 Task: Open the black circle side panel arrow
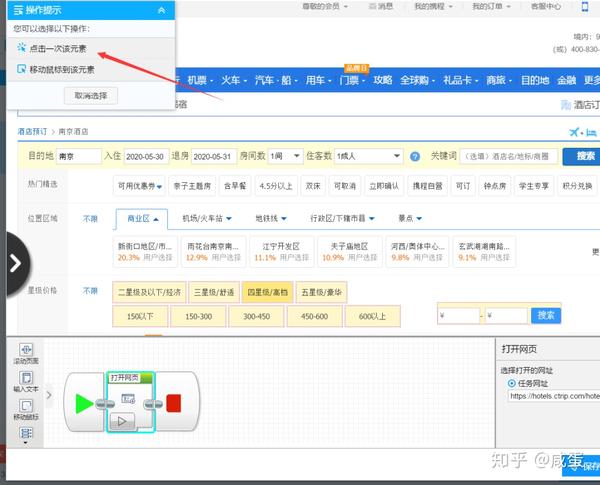(18, 264)
